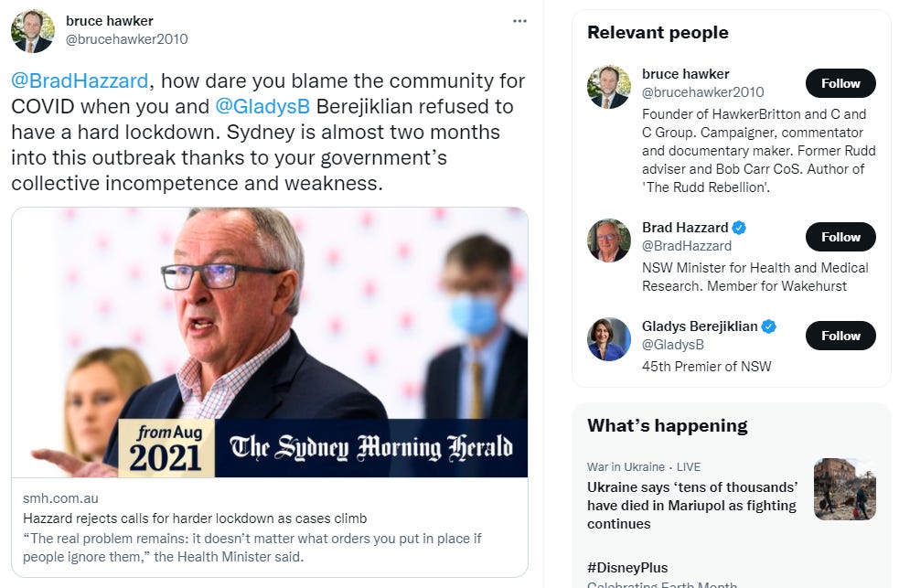
Task: Open bruce hawker's avatar in Relevant people
Action: click(609, 87)
